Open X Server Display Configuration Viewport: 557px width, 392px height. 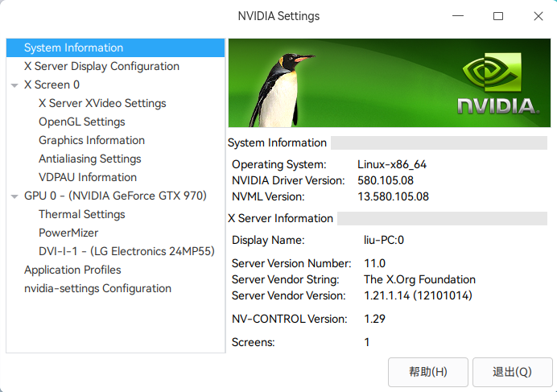click(x=101, y=66)
